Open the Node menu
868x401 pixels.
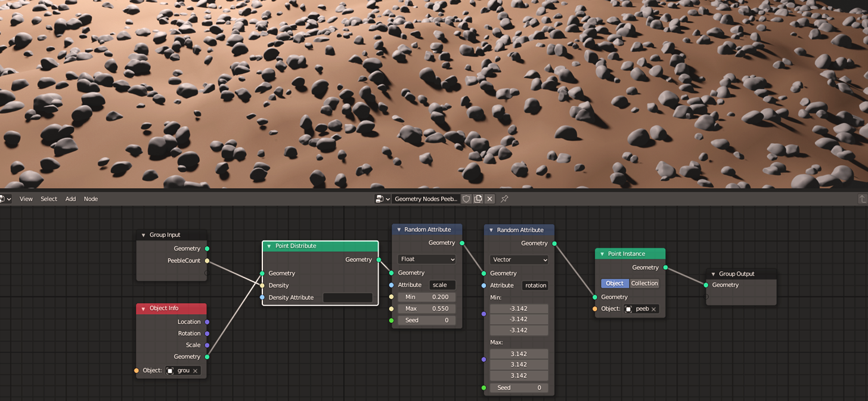click(91, 199)
